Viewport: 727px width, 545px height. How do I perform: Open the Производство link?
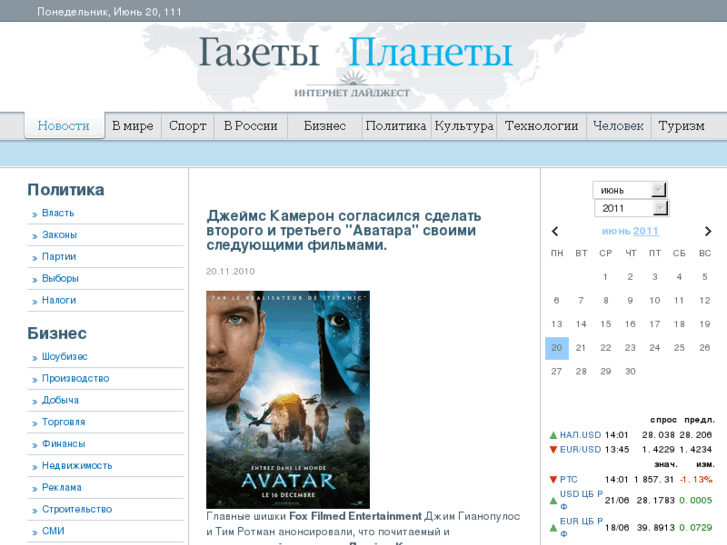click(76, 378)
